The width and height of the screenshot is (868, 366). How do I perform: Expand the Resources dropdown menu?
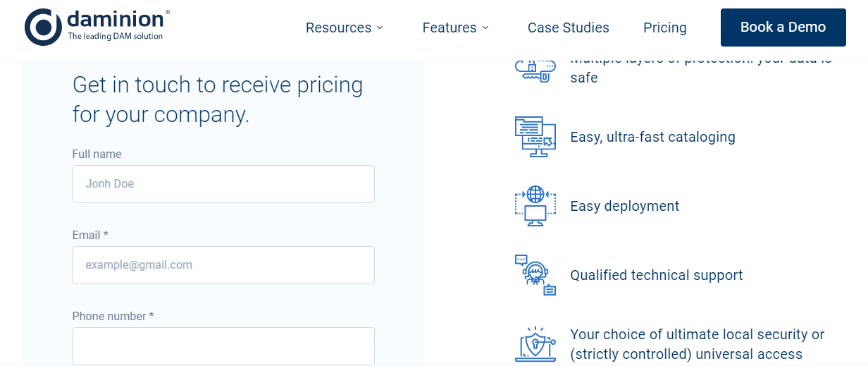338,28
